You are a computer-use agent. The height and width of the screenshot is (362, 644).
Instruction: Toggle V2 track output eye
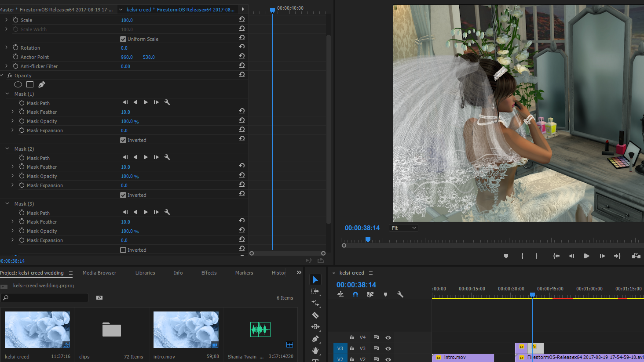[x=388, y=359]
